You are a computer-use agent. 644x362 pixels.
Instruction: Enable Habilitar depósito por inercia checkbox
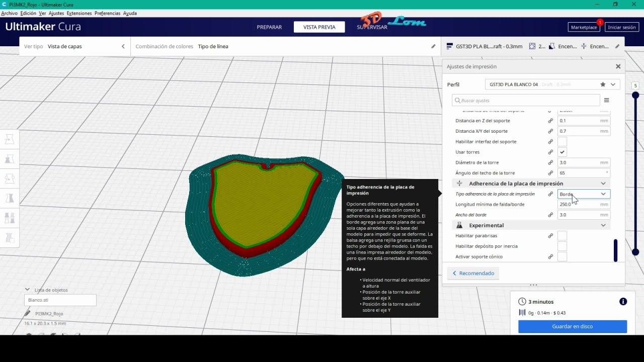point(562,246)
